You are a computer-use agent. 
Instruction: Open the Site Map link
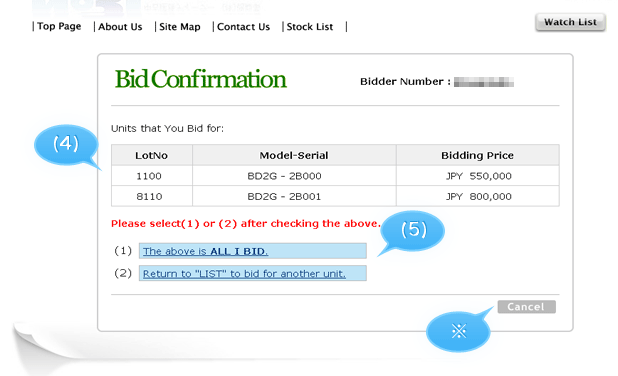click(x=180, y=27)
